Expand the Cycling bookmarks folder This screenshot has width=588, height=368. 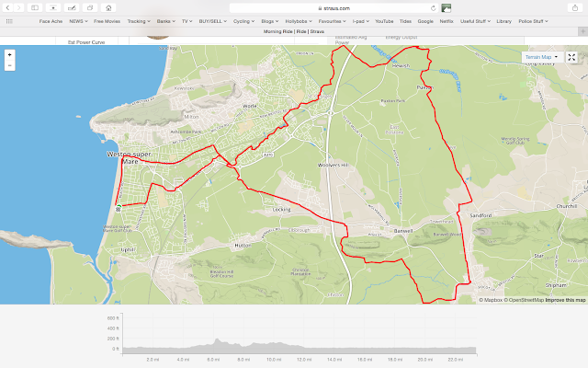[243, 21]
